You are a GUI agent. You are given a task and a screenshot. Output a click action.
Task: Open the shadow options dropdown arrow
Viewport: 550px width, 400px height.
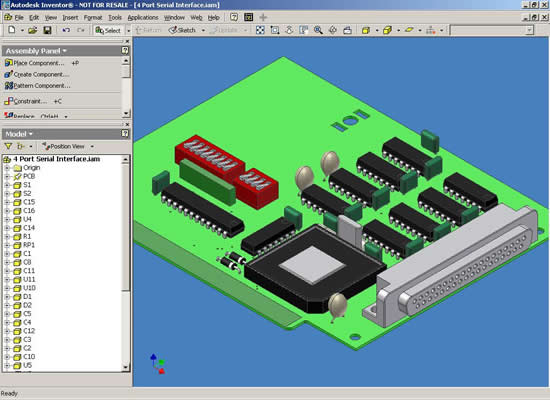pos(420,31)
